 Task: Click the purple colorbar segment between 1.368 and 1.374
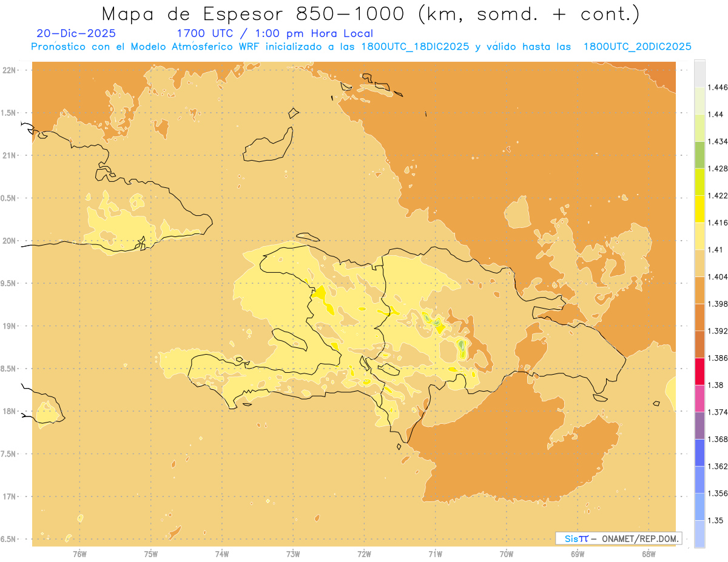[x=699, y=426]
